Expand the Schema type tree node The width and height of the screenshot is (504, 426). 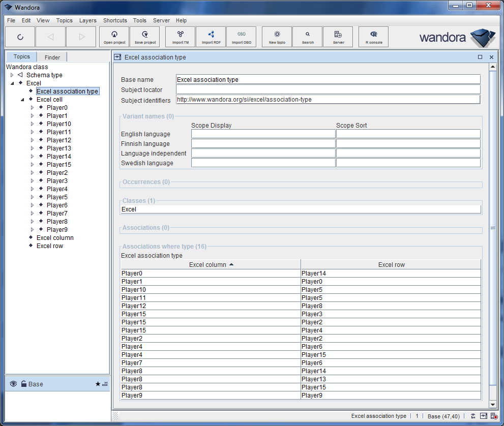12,75
